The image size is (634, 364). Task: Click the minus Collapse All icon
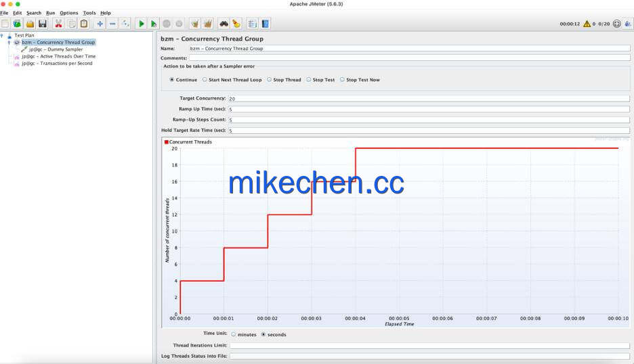112,24
